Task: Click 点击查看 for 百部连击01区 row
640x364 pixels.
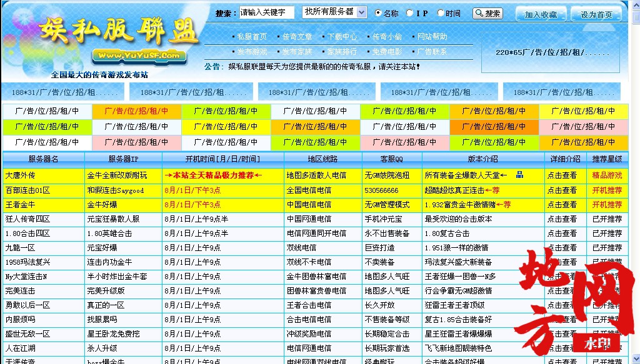Action: point(562,190)
